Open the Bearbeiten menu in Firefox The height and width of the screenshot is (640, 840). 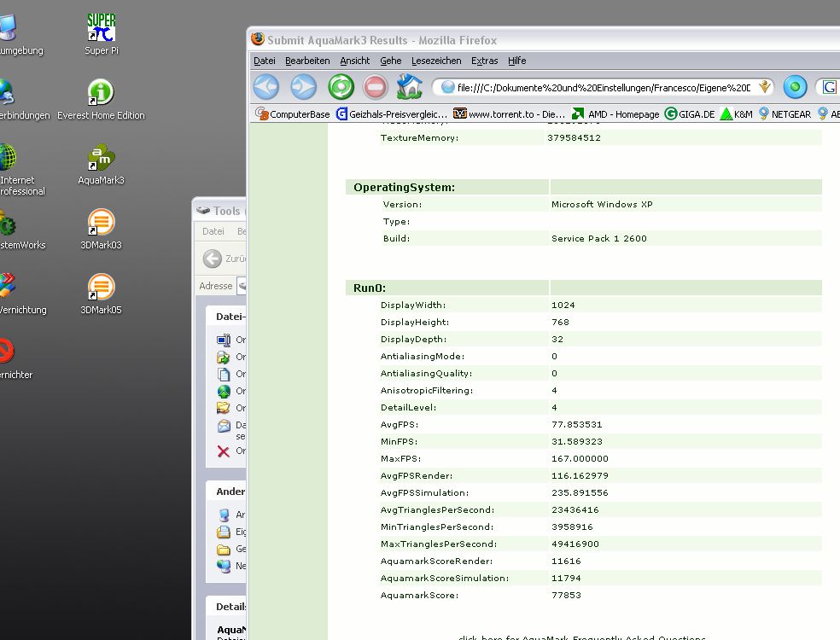(307, 61)
